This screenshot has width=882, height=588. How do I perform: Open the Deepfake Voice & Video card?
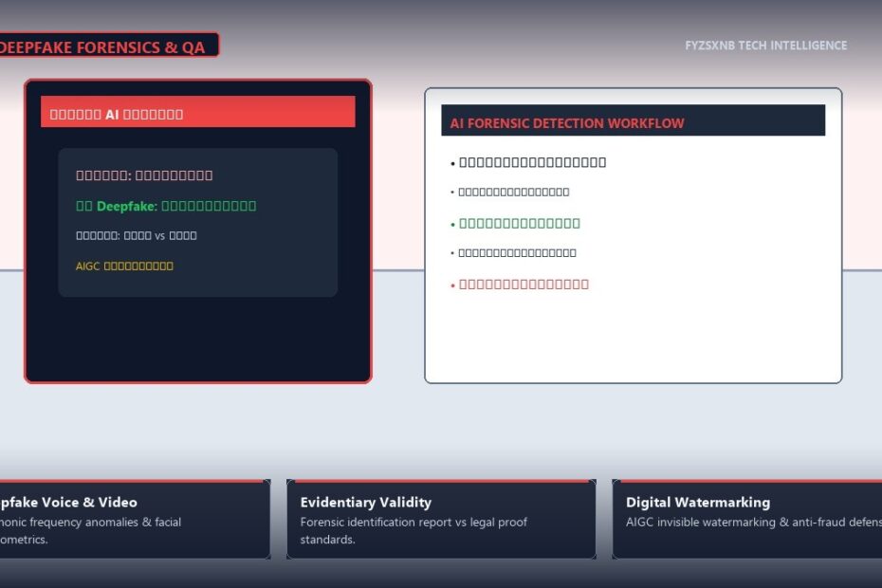[x=135, y=520]
